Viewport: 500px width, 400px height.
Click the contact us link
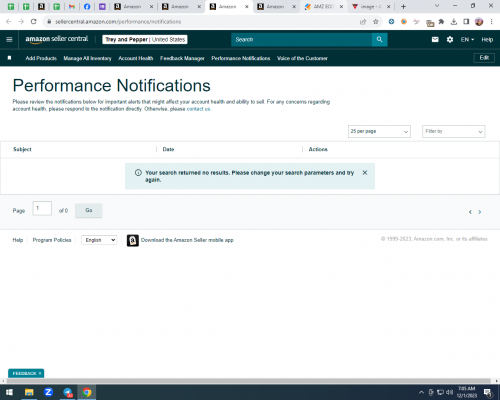pos(198,109)
